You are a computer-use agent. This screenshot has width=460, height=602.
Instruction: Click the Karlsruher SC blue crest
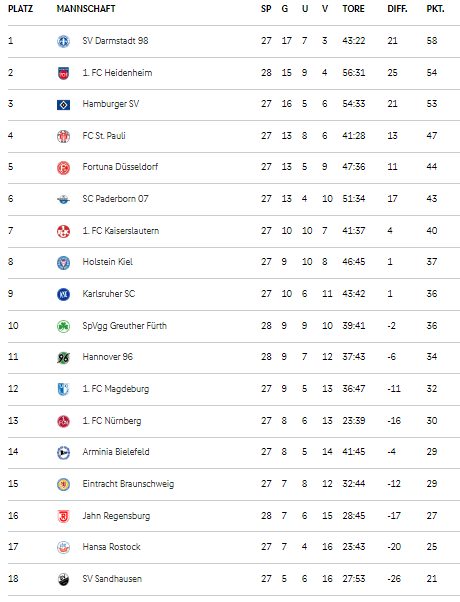click(x=63, y=294)
